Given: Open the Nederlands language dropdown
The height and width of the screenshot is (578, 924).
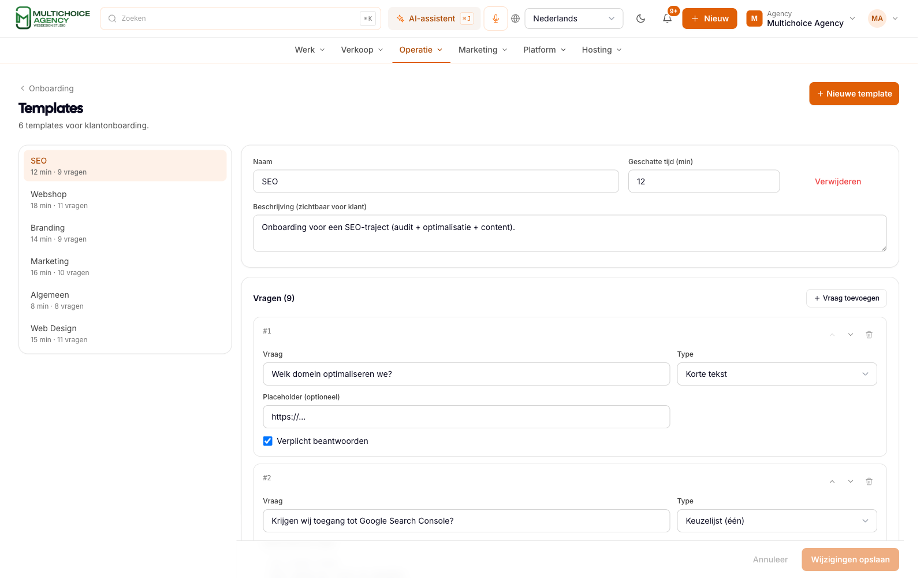Looking at the screenshot, I should point(573,18).
